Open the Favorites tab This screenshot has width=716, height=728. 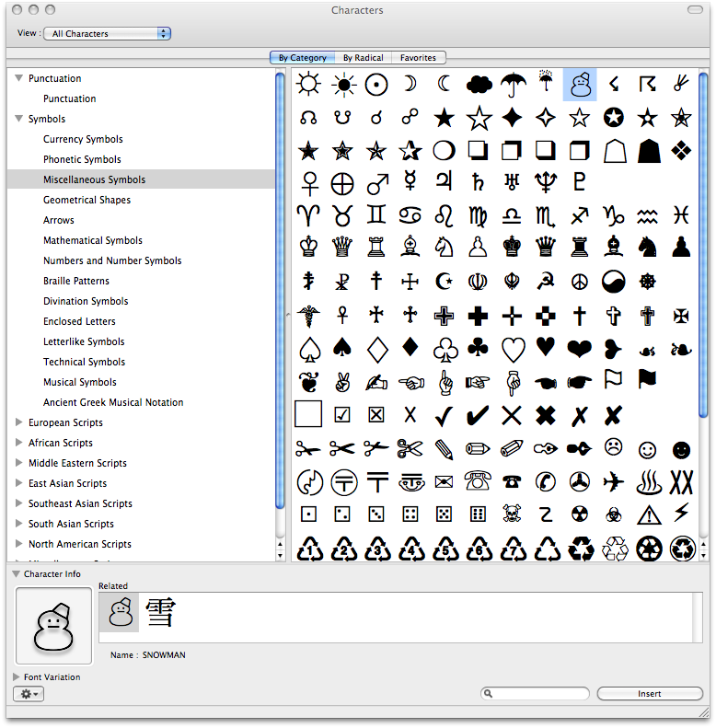(418, 58)
